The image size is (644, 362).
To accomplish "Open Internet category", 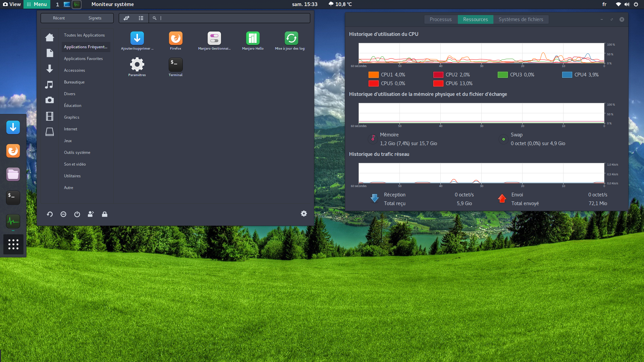I will pyautogui.click(x=70, y=129).
